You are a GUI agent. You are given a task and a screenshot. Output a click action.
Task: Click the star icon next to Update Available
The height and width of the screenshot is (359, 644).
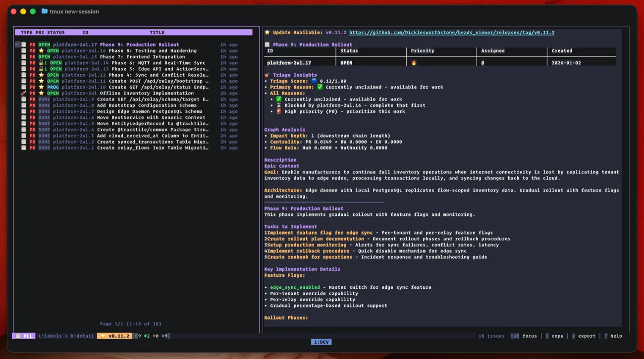(x=268, y=33)
